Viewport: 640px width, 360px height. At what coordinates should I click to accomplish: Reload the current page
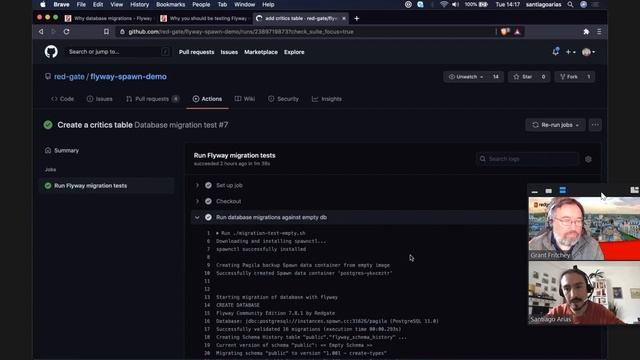click(67, 31)
